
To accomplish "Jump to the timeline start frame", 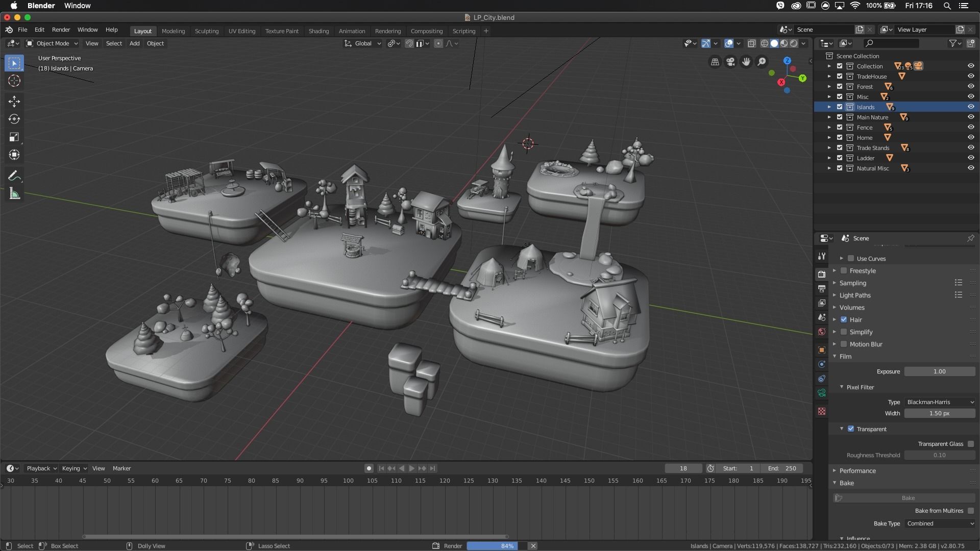I will pyautogui.click(x=381, y=468).
